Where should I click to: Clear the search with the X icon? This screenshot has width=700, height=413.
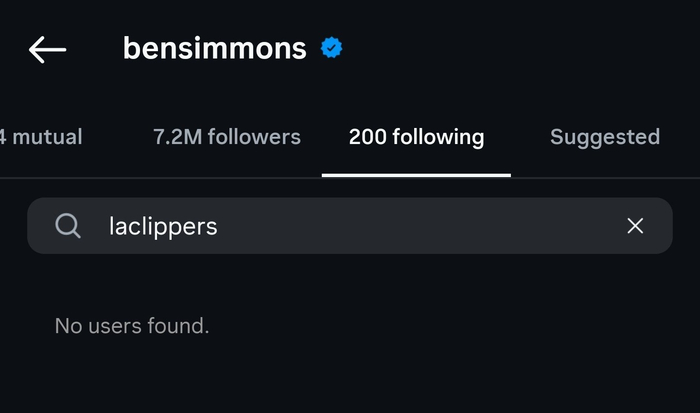tap(635, 226)
